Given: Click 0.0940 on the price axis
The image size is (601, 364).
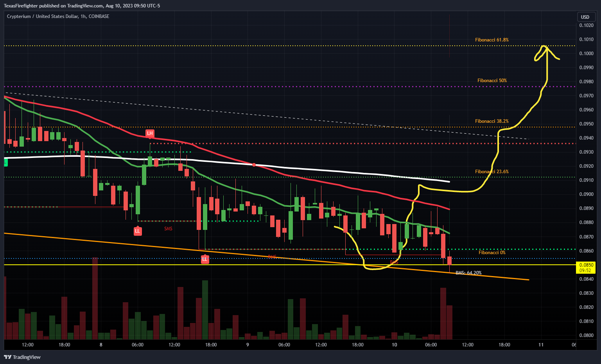Looking at the screenshot, I should 586,138.
